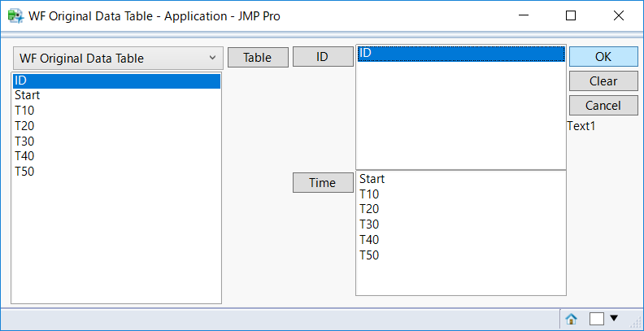Viewport: 644px width, 331px height.
Task: Click the Clear button
Action: (603, 81)
